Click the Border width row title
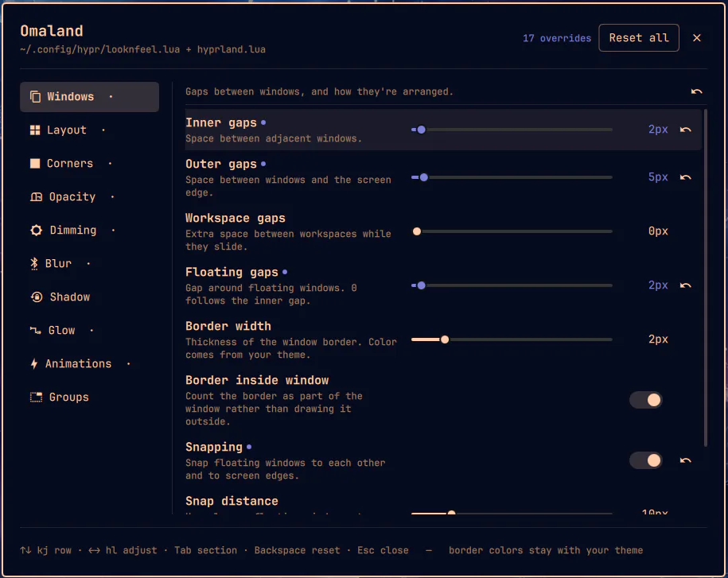 point(228,326)
